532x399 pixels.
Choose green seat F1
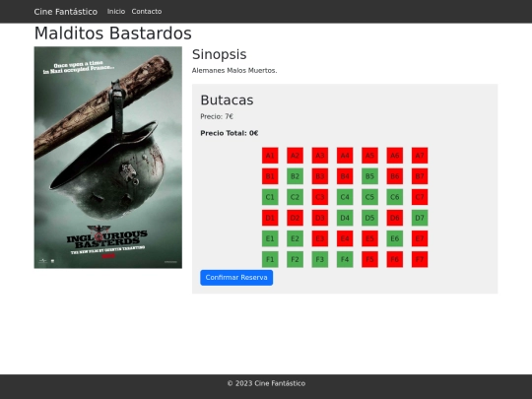[270, 259]
